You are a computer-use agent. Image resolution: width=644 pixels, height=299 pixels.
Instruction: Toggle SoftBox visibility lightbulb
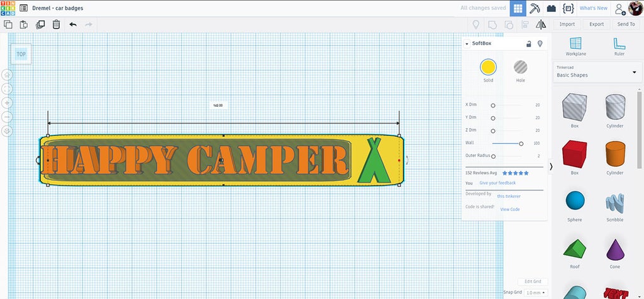point(540,43)
